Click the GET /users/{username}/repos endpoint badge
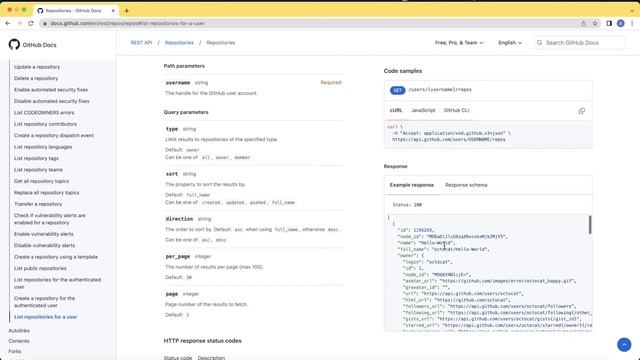The height and width of the screenshot is (360, 640). [x=398, y=90]
